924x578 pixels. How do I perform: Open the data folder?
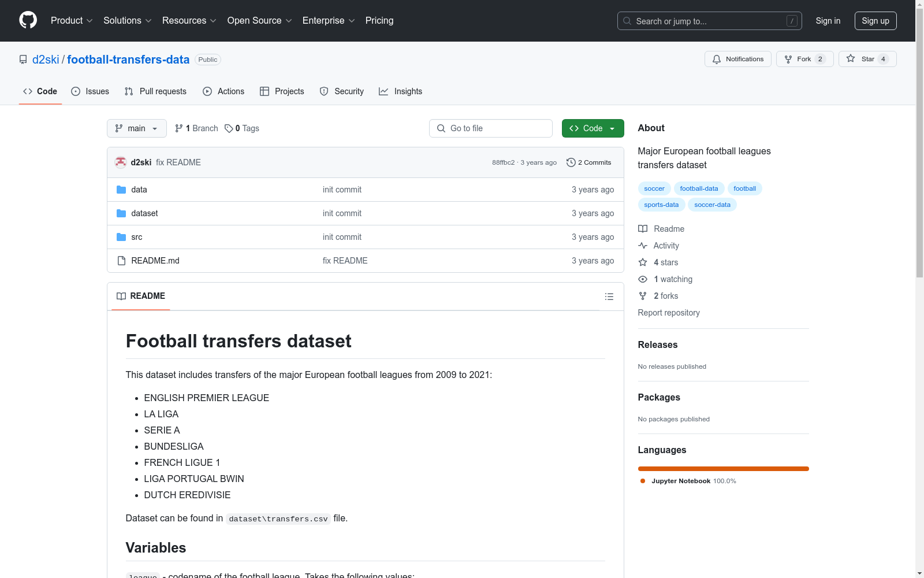tap(139, 190)
